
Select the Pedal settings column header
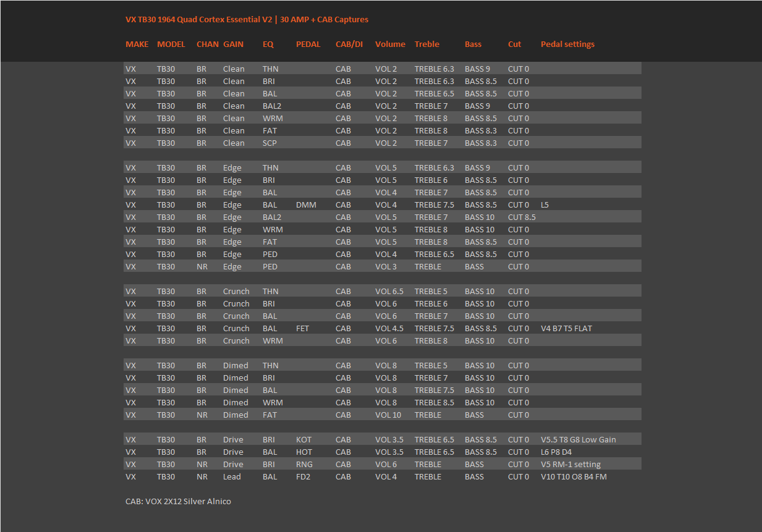point(567,44)
